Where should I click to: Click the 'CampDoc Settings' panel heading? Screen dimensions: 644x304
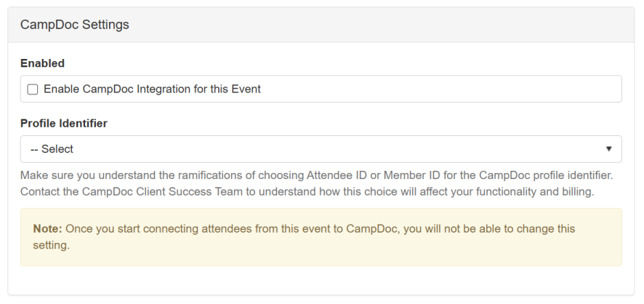pos(75,25)
